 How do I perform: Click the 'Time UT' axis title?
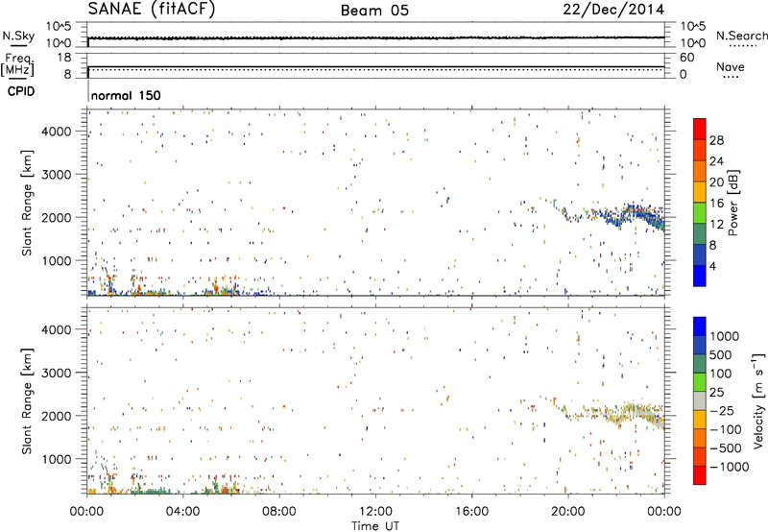point(375,526)
